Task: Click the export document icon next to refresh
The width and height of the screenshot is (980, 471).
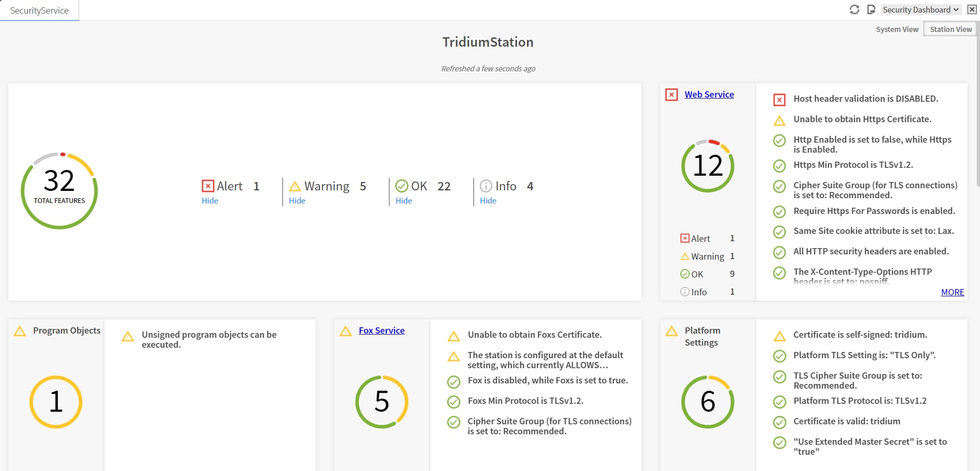Action: coord(871,9)
